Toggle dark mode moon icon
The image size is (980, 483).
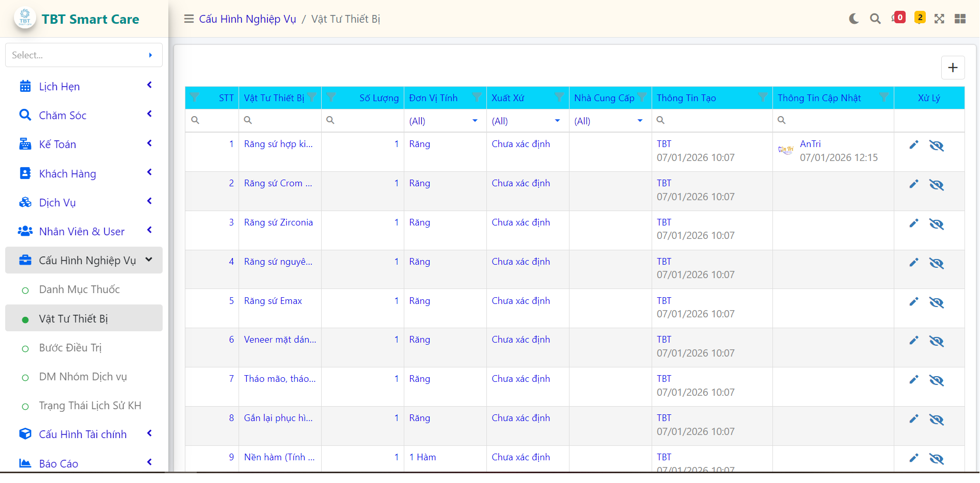854,19
